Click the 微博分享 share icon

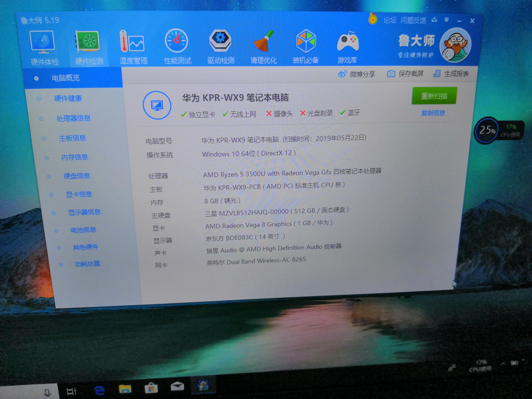point(342,74)
